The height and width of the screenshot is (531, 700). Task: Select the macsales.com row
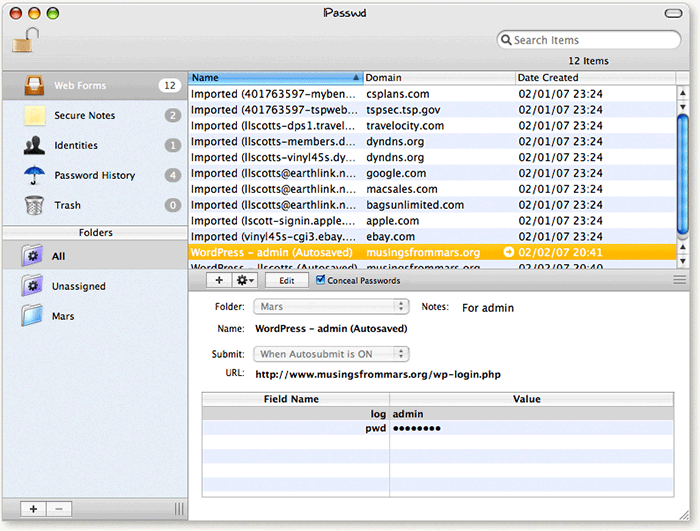tap(432, 189)
